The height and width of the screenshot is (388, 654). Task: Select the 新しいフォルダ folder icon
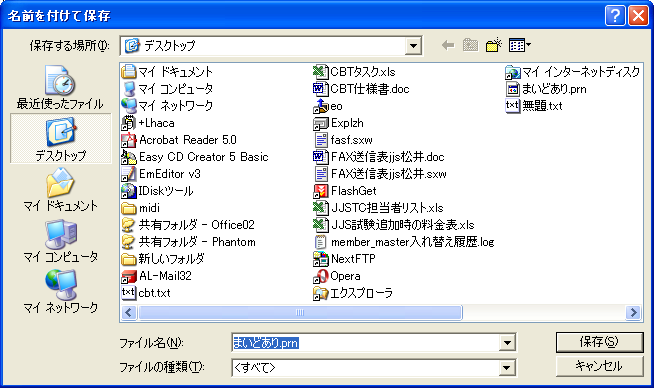[x=129, y=259]
